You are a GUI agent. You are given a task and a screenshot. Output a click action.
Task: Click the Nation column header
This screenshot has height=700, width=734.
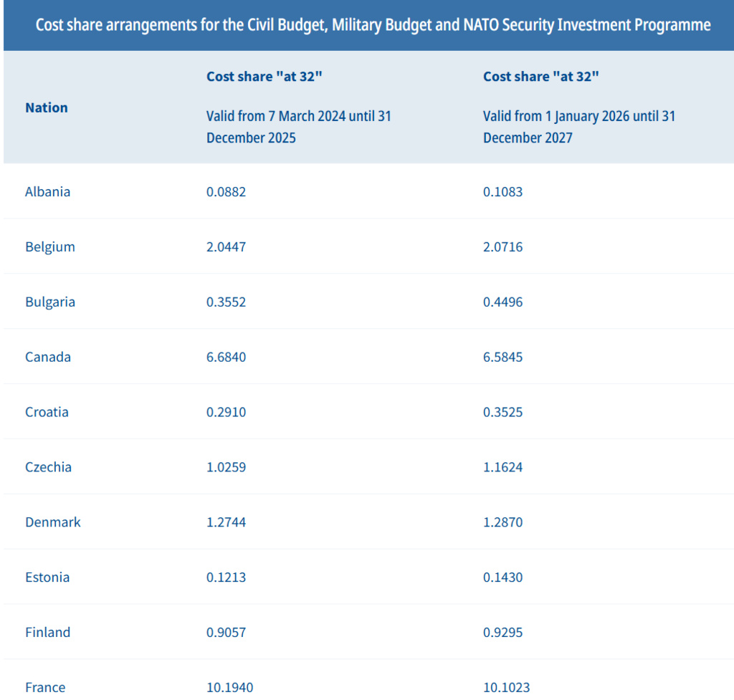point(47,108)
